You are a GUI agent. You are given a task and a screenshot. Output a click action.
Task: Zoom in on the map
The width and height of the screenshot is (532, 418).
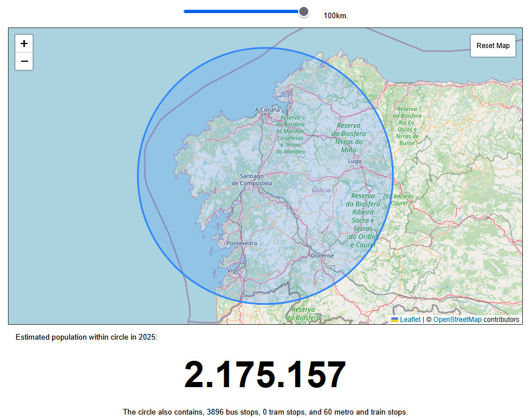24,43
